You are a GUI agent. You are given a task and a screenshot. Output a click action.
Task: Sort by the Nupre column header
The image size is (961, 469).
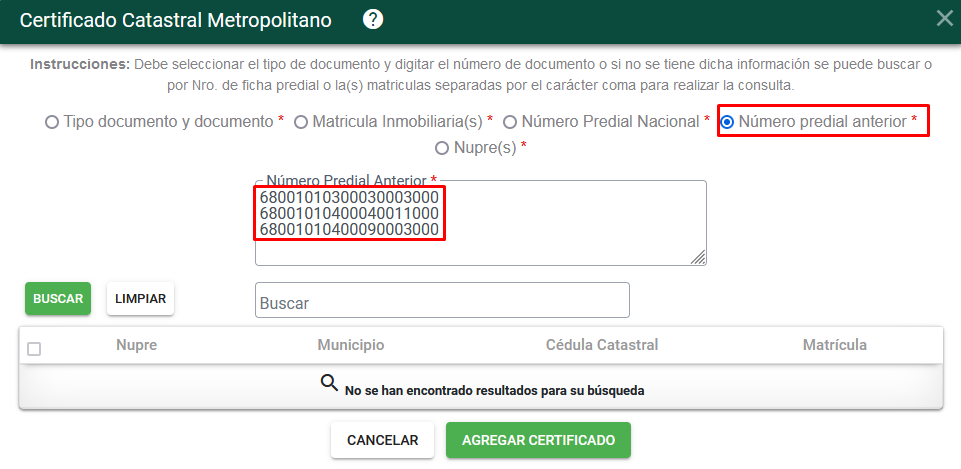click(x=137, y=345)
